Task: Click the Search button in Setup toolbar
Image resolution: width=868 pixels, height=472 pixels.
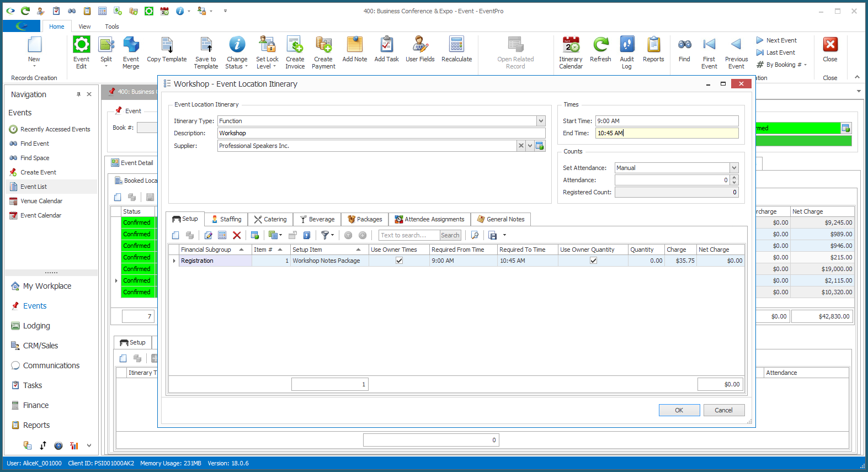Action: pos(450,235)
